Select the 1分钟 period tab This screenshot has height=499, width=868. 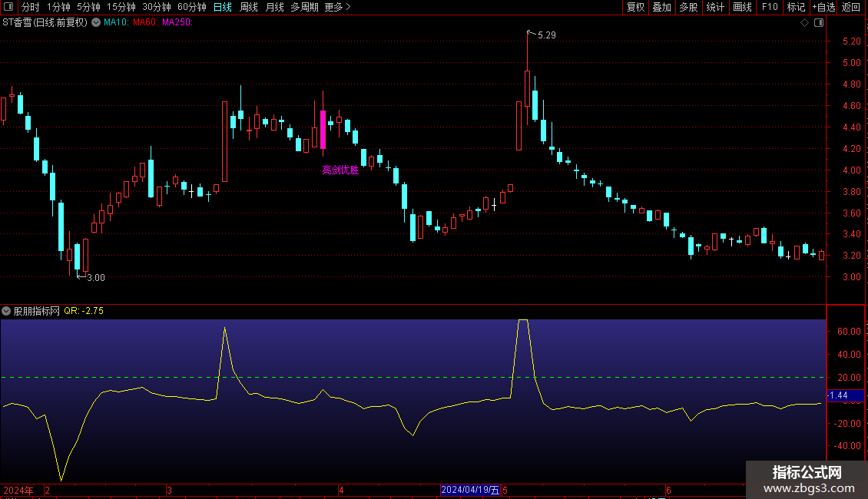point(58,7)
